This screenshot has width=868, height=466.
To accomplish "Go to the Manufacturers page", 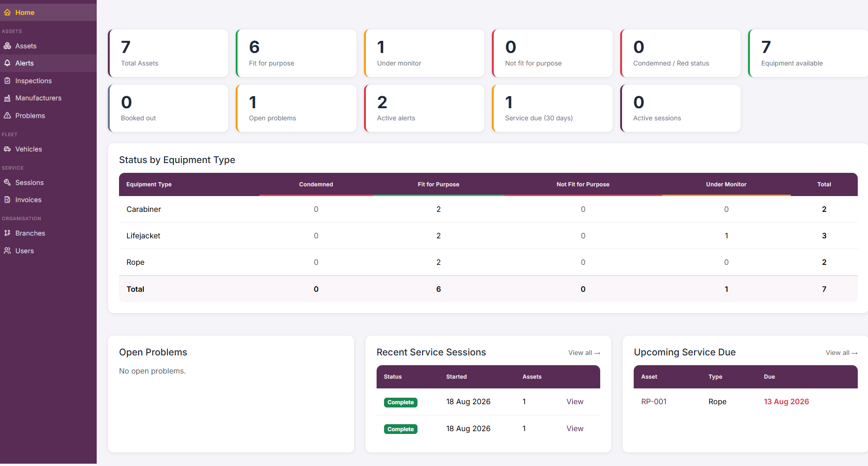I will [48, 98].
